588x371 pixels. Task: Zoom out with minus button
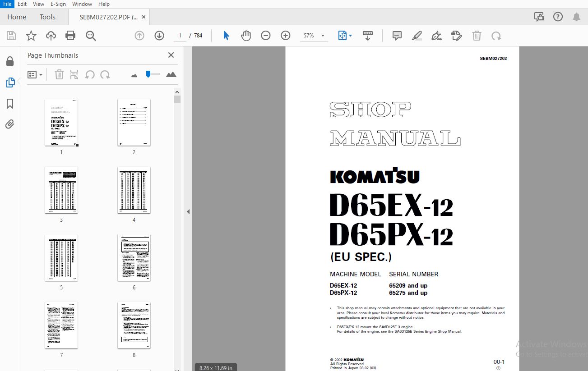pyautogui.click(x=266, y=36)
